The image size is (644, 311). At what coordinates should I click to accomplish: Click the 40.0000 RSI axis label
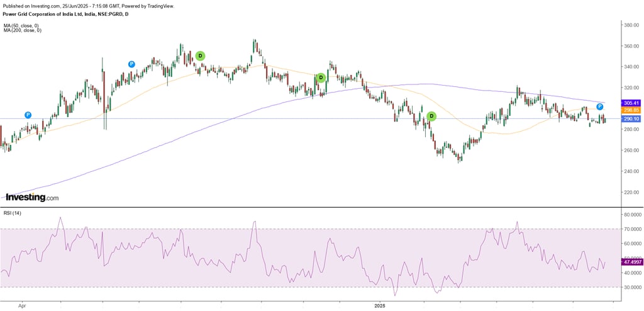[x=633, y=273]
